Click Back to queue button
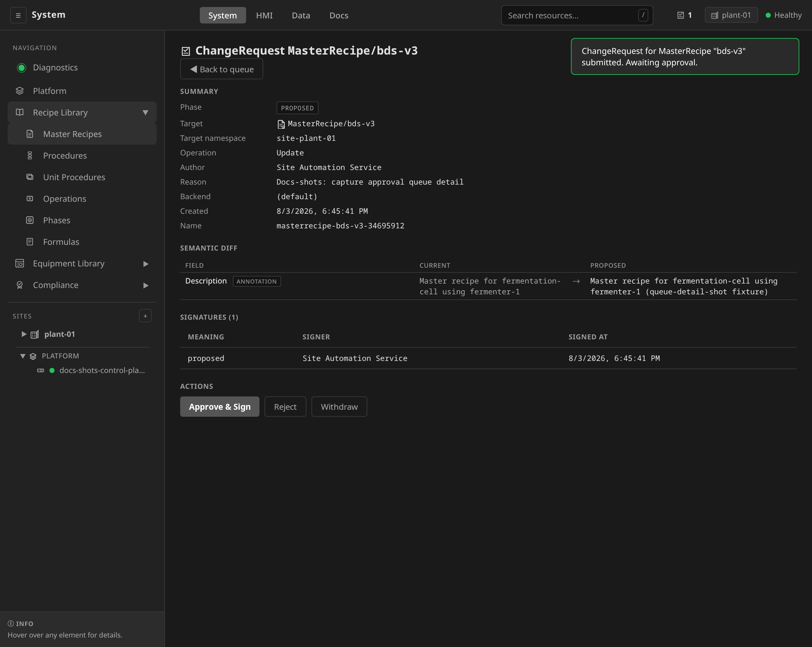The width and height of the screenshot is (812, 647). 221,69
